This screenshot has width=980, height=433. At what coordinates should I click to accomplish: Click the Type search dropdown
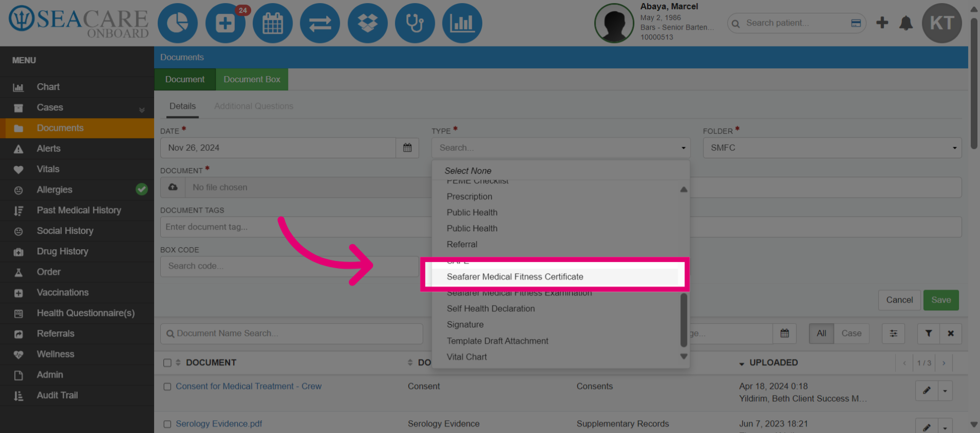(x=560, y=148)
